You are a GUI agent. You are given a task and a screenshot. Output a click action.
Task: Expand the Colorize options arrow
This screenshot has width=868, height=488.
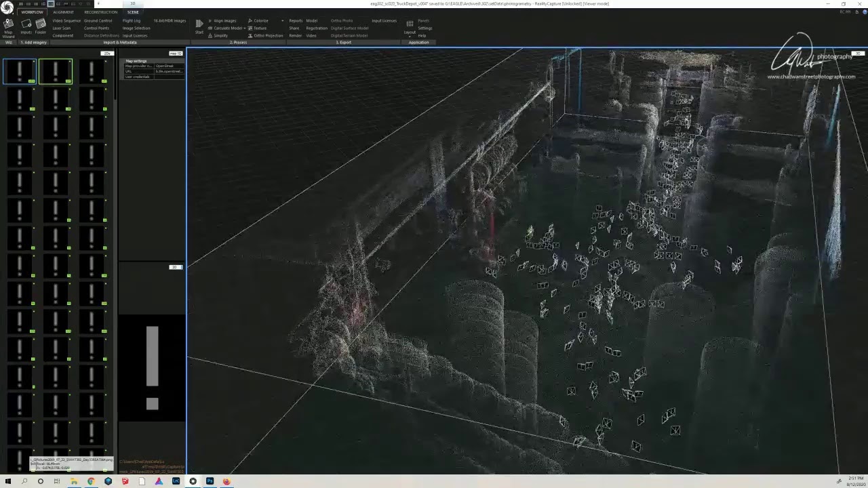pyautogui.click(x=282, y=21)
